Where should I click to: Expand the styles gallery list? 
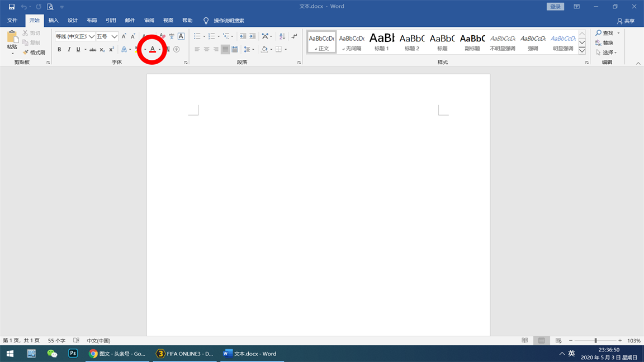coord(582,51)
